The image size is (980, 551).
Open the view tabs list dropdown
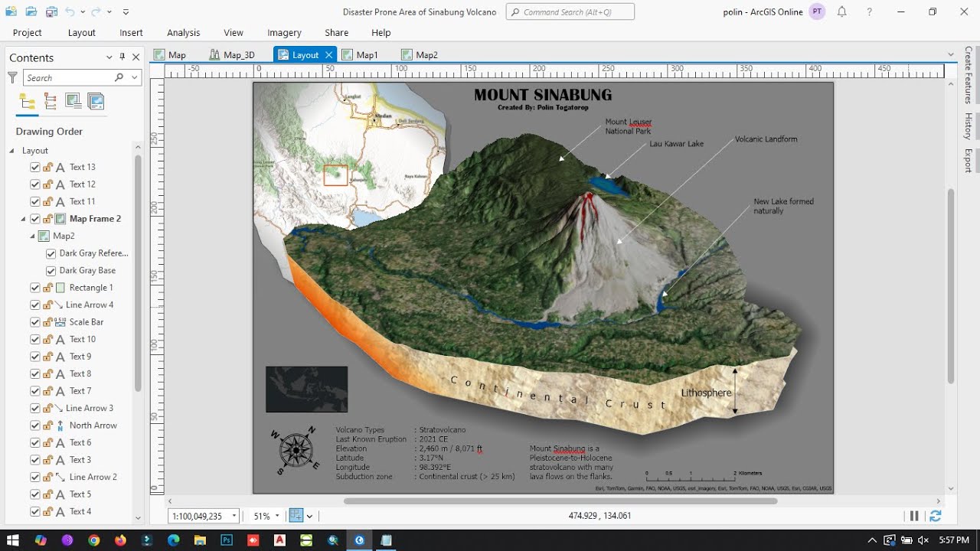click(951, 54)
